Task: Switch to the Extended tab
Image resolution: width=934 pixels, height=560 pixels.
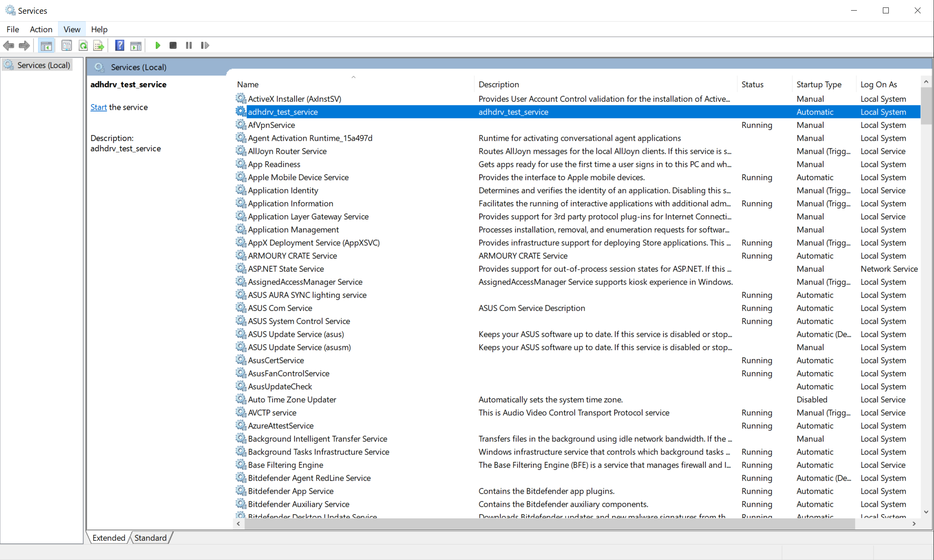Action: [109, 538]
